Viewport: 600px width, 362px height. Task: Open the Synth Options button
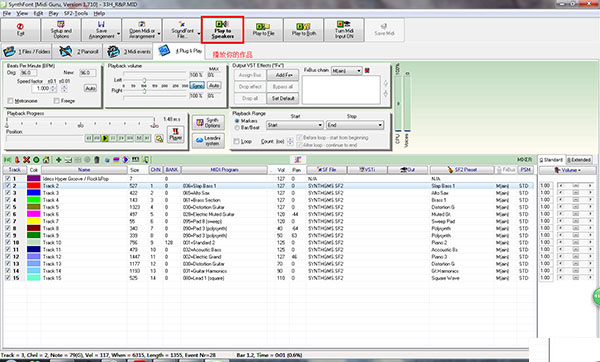tap(208, 122)
